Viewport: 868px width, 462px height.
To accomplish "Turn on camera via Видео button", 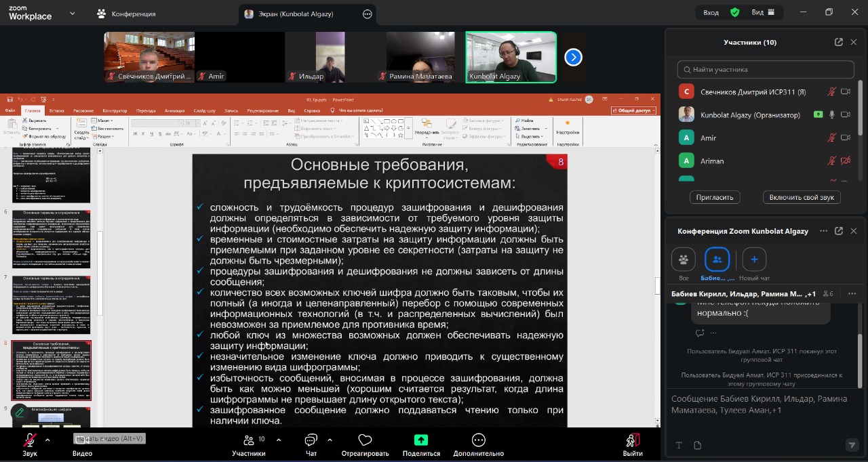I will (82, 441).
